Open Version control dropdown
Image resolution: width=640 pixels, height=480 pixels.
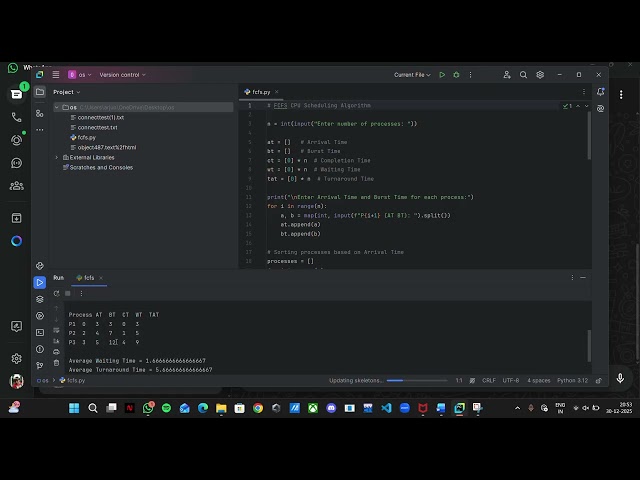[x=122, y=75]
